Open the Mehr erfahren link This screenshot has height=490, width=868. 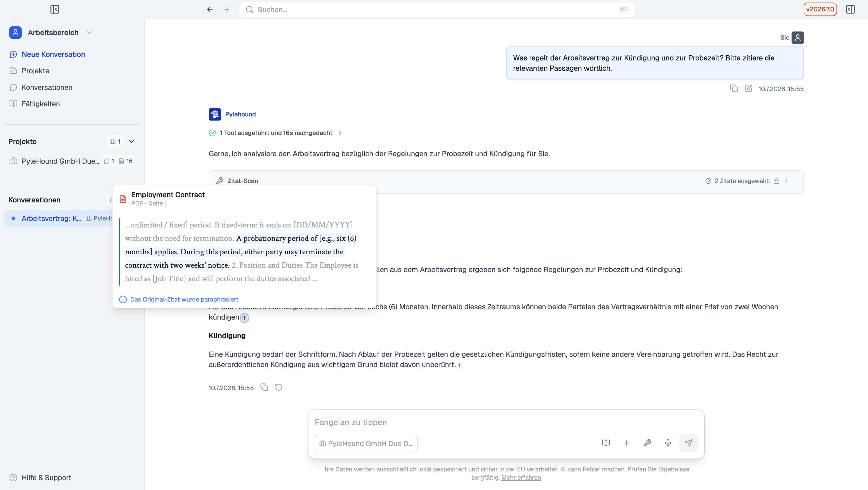(x=521, y=478)
